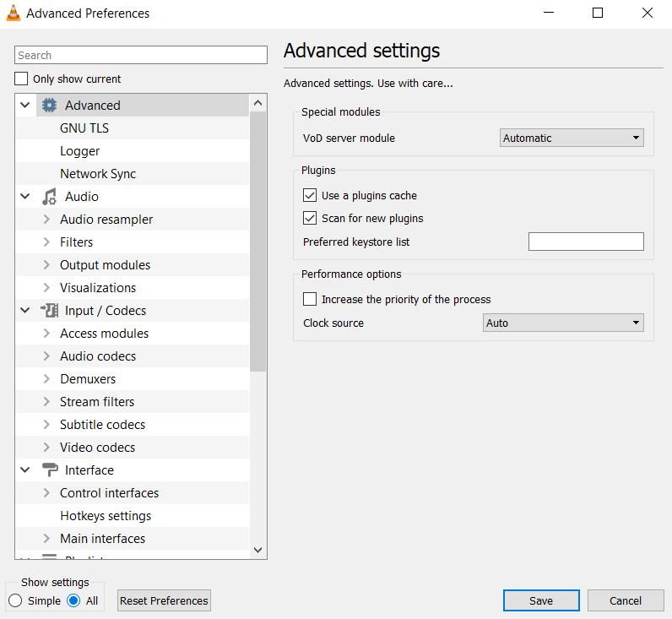Open the Clock source dropdown
The height and width of the screenshot is (619, 672).
tap(563, 323)
